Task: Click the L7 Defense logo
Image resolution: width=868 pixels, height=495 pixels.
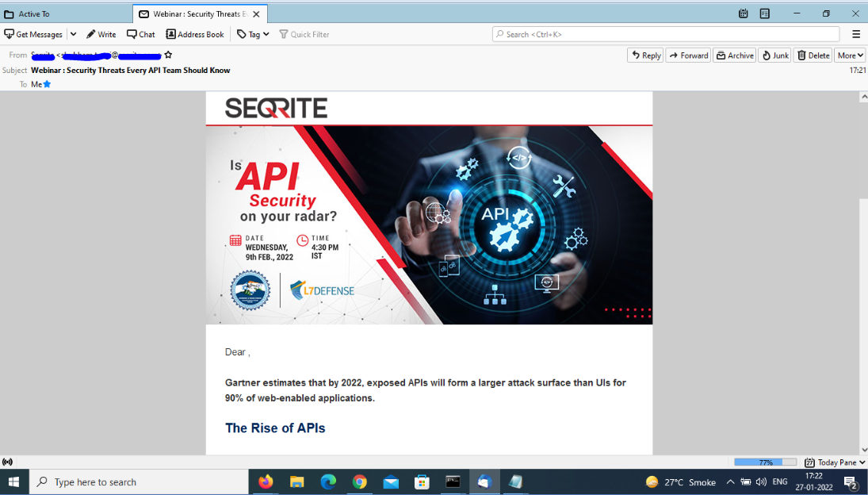Action: 322,290
